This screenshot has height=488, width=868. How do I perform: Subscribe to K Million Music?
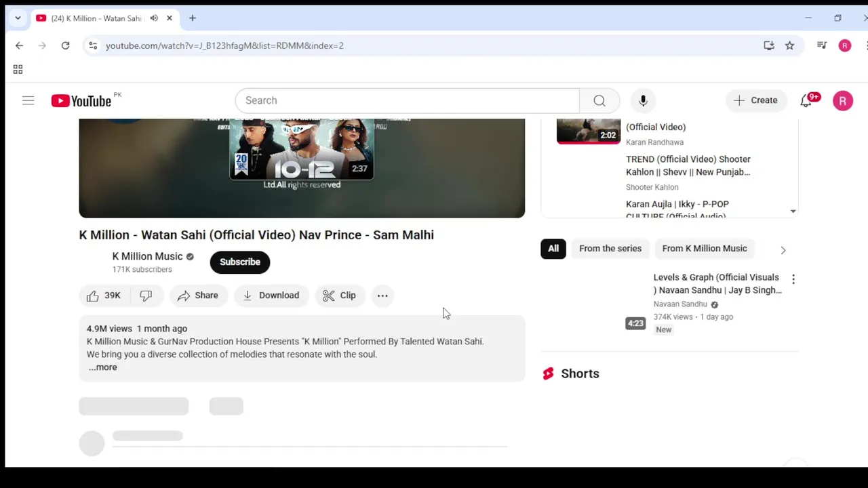coord(240,262)
